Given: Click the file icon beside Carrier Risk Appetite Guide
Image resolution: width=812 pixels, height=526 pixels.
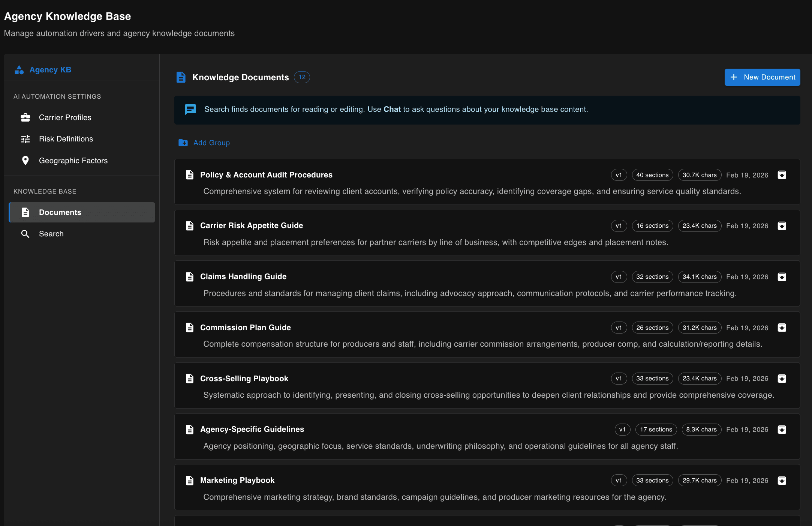Looking at the screenshot, I should (x=190, y=226).
